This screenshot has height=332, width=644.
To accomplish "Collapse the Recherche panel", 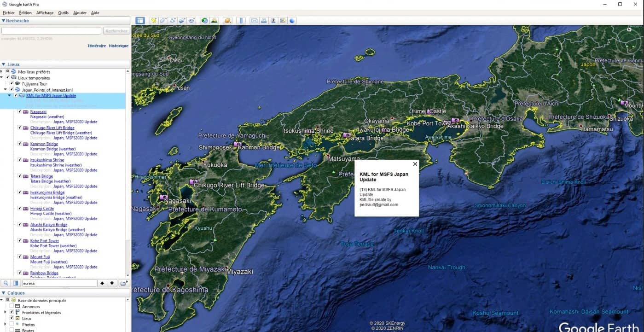I will pyautogui.click(x=4, y=21).
